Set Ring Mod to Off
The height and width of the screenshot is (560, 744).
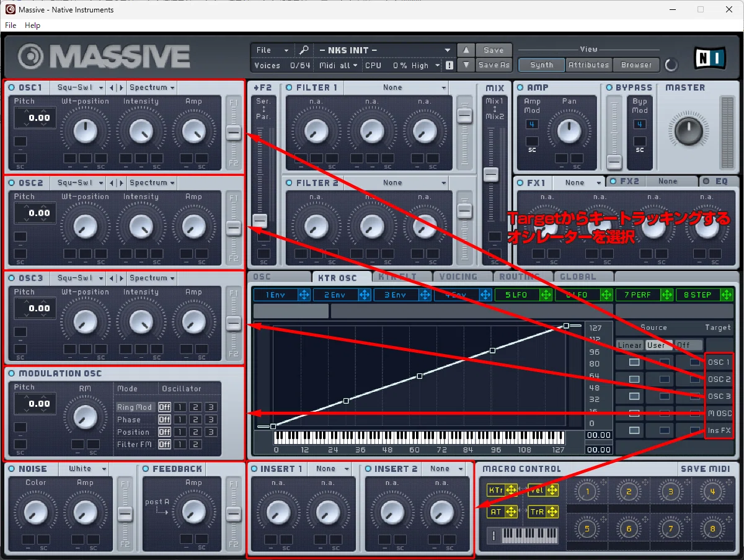pyautogui.click(x=164, y=407)
